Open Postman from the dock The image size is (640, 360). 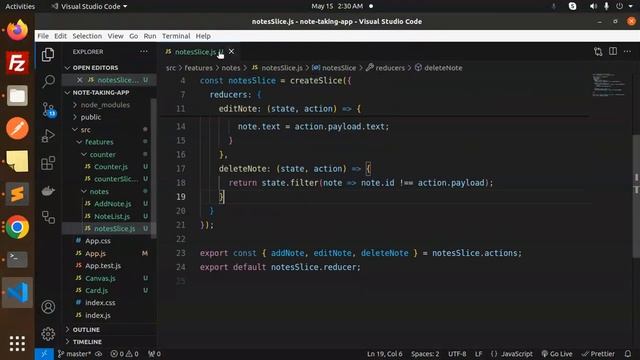coord(17,129)
